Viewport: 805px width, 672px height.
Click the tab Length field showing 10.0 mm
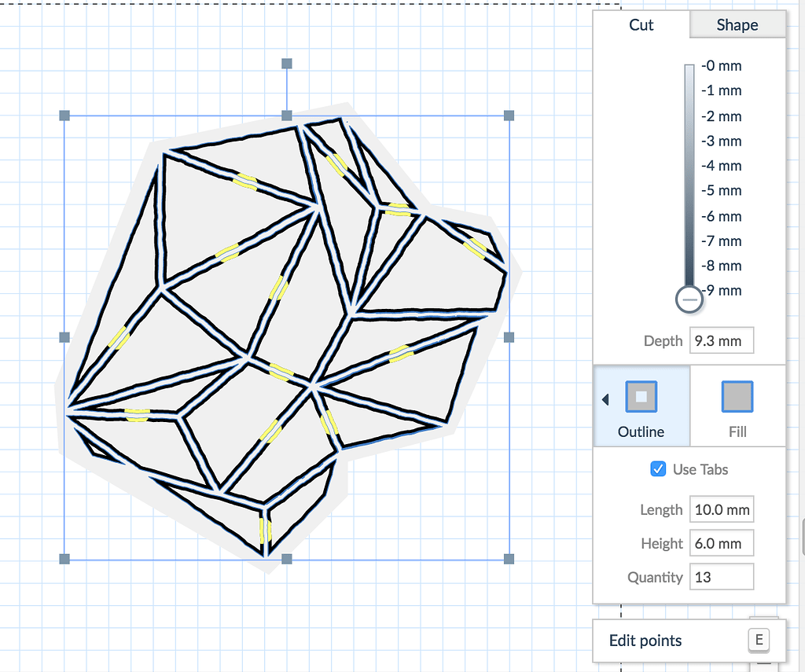(x=721, y=509)
